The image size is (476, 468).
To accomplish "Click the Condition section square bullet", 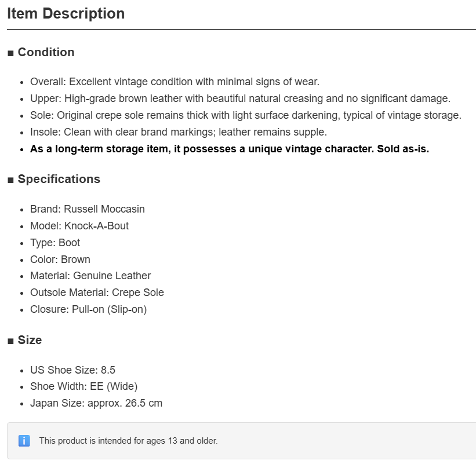I will 10,53.
